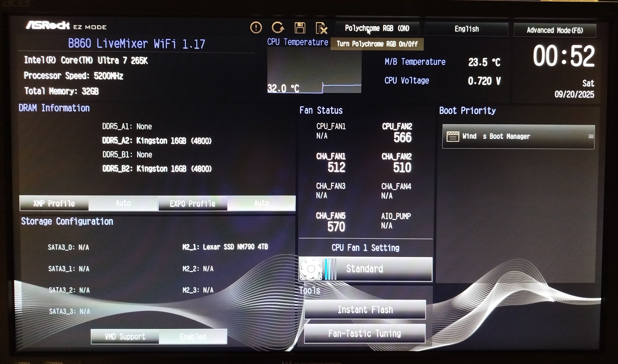Click the fan speed level bars indicator
The width and height of the screenshot is (618, 364).
coord(330,269)
